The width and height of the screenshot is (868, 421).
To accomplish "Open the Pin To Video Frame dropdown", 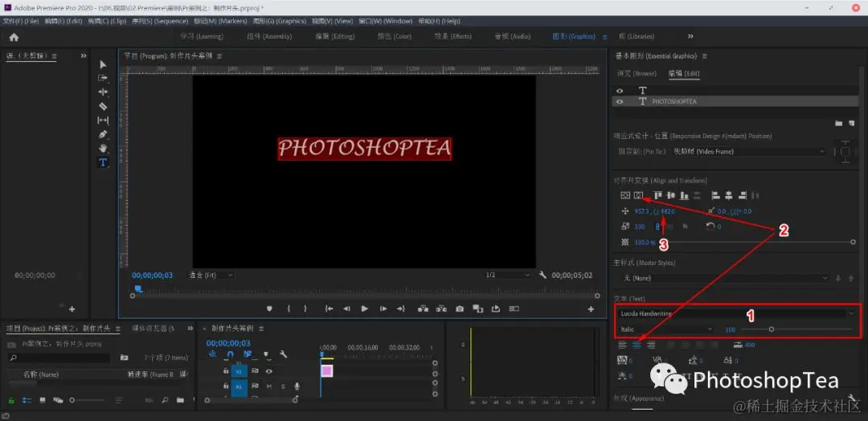I will click(748, 151).
